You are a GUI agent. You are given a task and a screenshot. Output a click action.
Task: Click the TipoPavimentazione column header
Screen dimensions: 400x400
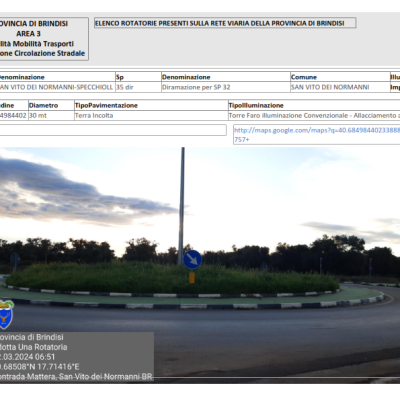coord(151,105)
